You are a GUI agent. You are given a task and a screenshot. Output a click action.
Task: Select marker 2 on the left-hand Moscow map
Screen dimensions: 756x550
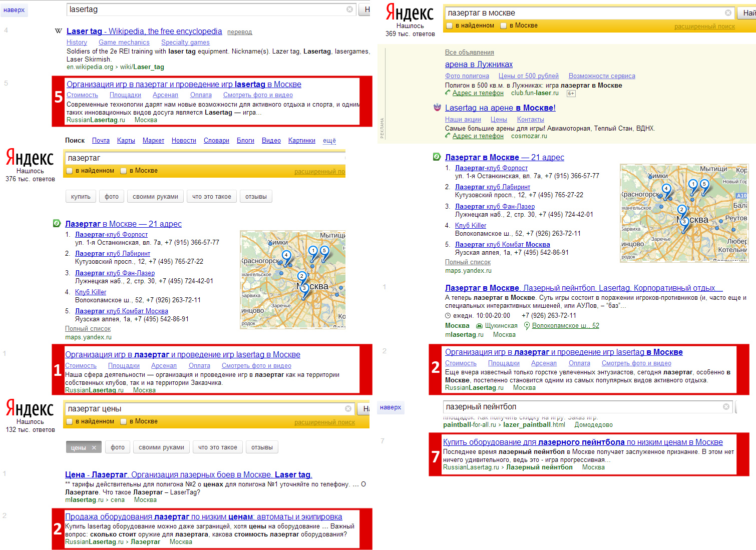point(302,277)
